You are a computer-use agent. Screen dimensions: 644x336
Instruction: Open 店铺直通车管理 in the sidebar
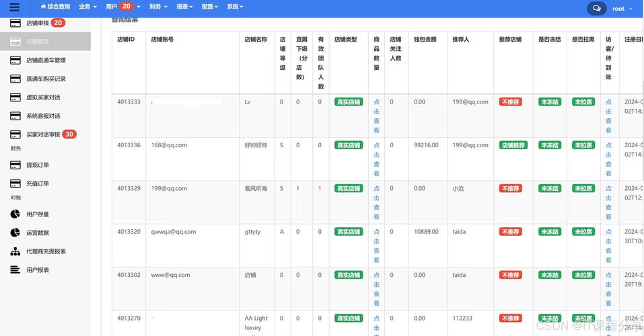pos(46,60)
